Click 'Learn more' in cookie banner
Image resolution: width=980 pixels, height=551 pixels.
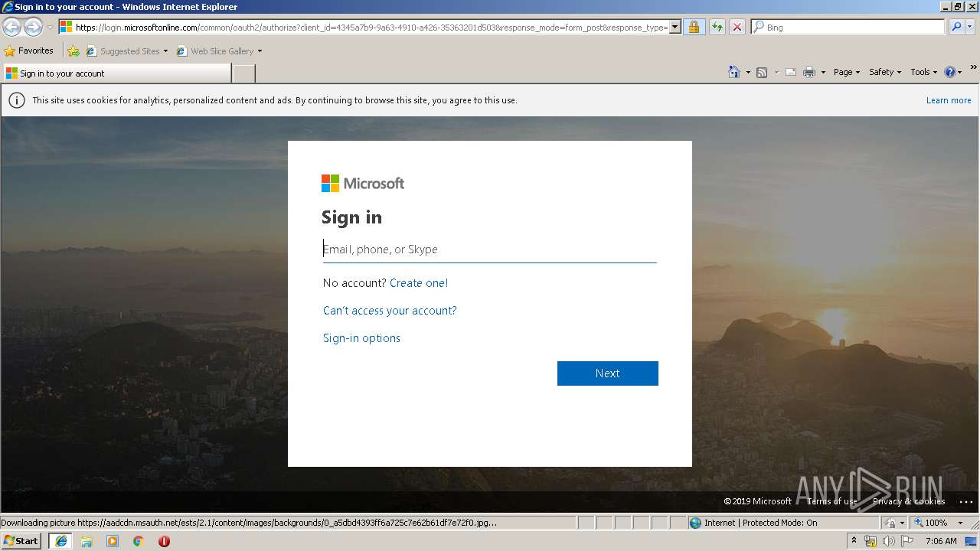[949, 100]
